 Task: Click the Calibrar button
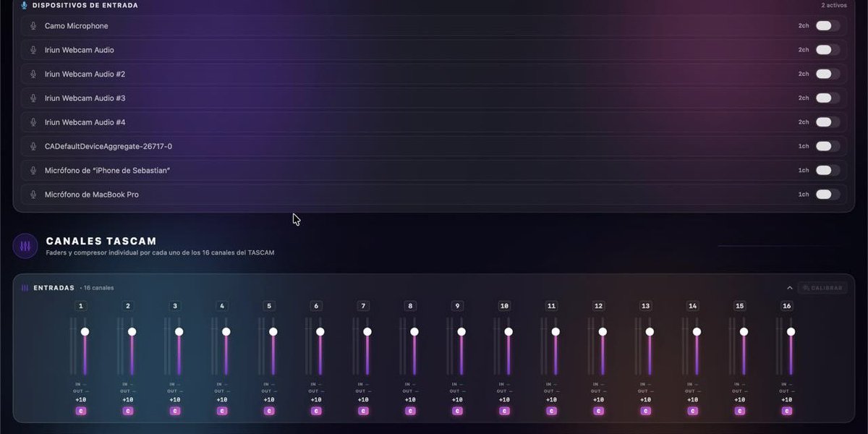coord(822,288)
